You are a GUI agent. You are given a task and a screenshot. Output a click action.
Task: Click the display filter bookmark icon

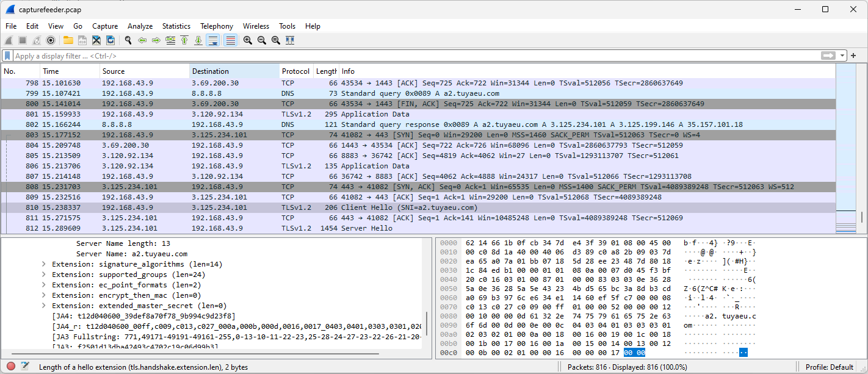(x=7, y=56)
